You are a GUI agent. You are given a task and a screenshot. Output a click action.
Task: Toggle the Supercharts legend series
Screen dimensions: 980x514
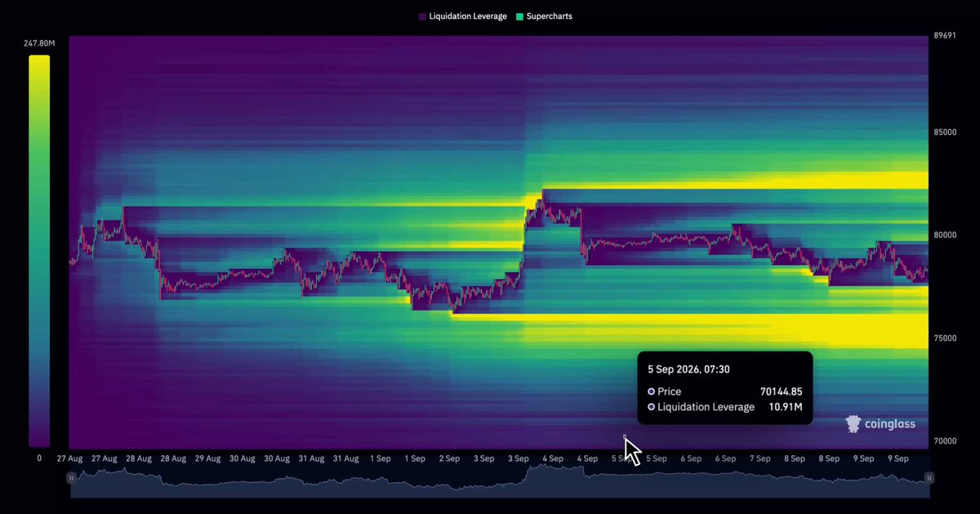pos(544,16)
